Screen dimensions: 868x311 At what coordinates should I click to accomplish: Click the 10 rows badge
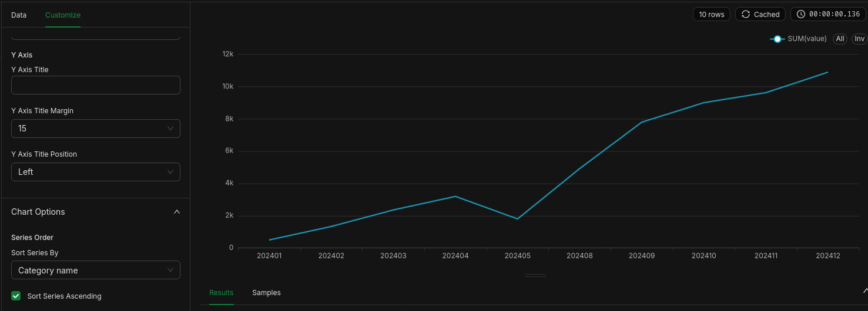[x=711, y=14]
